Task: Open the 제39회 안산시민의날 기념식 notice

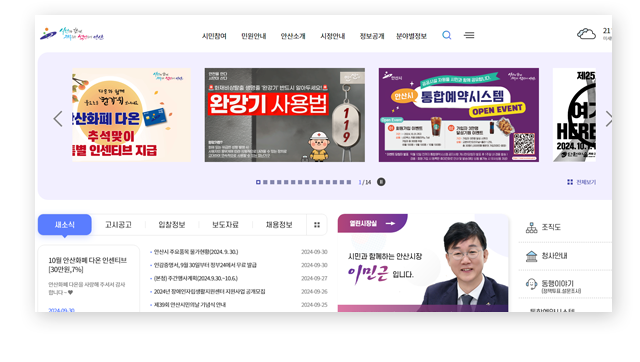Action: coord(189,304)
